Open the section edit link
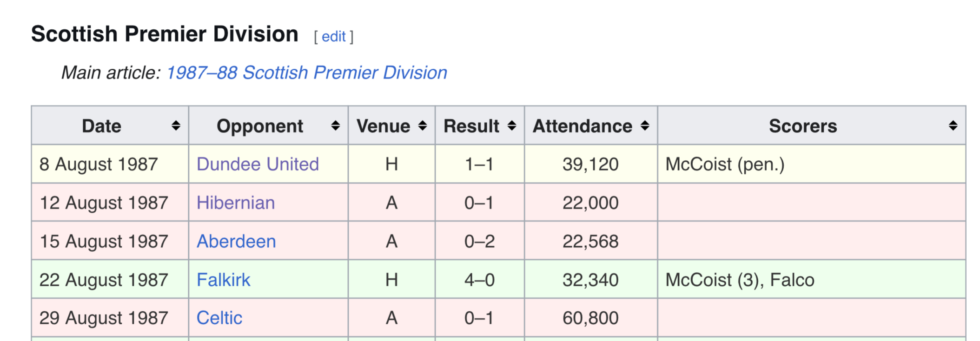The width and height of the screenshot is (980, 341). (x=333, y=36)
